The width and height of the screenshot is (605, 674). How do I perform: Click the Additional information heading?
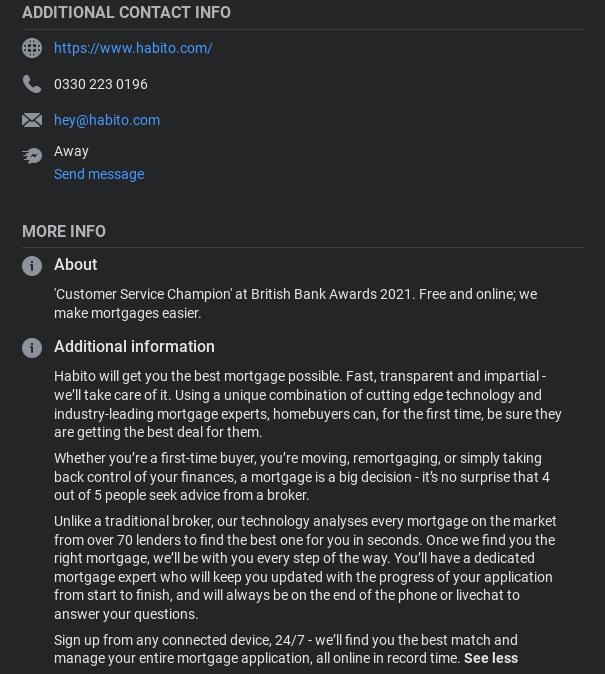click(x=134, y=346)
